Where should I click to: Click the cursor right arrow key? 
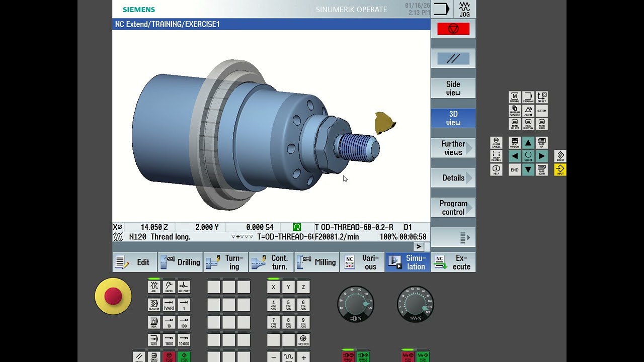point(542,156)
